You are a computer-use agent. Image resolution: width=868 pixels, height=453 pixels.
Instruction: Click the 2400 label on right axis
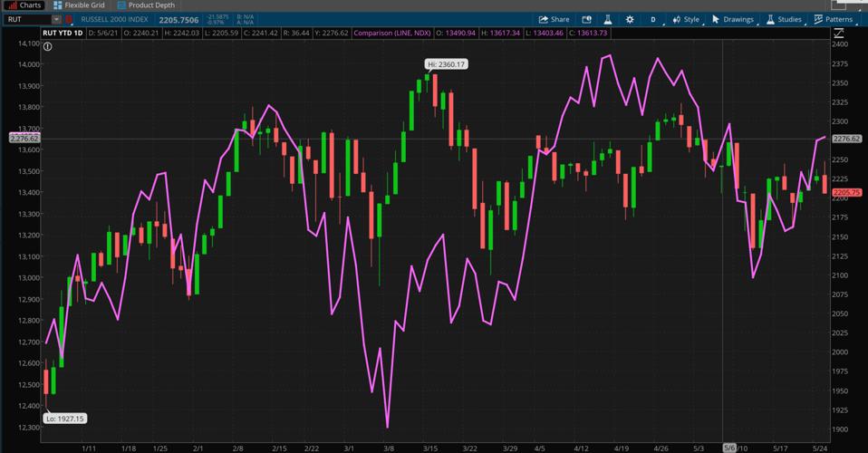click(840, 44)
